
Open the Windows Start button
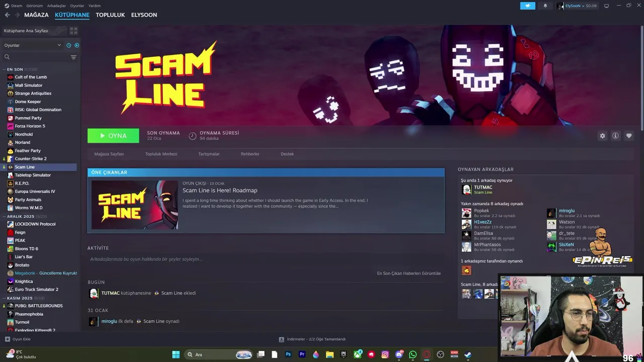176,354
